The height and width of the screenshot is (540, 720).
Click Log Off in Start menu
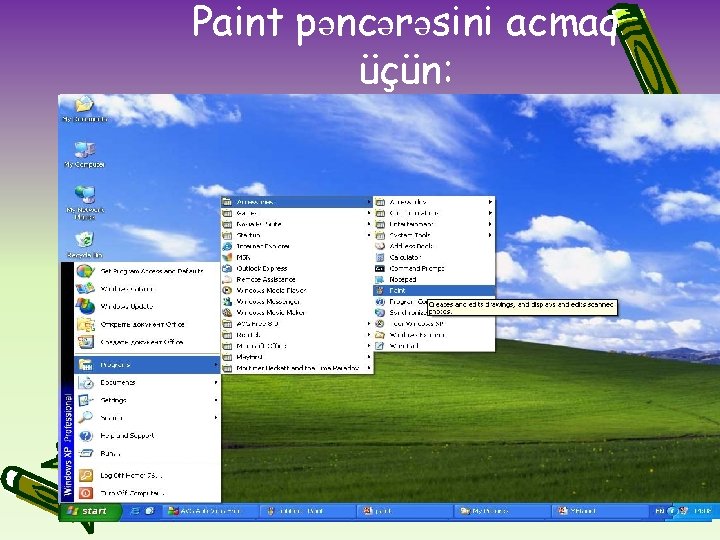point(147,475)
